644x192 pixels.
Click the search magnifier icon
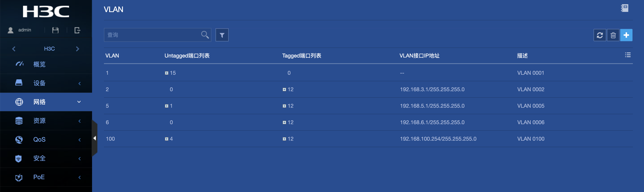coord(205,35)
